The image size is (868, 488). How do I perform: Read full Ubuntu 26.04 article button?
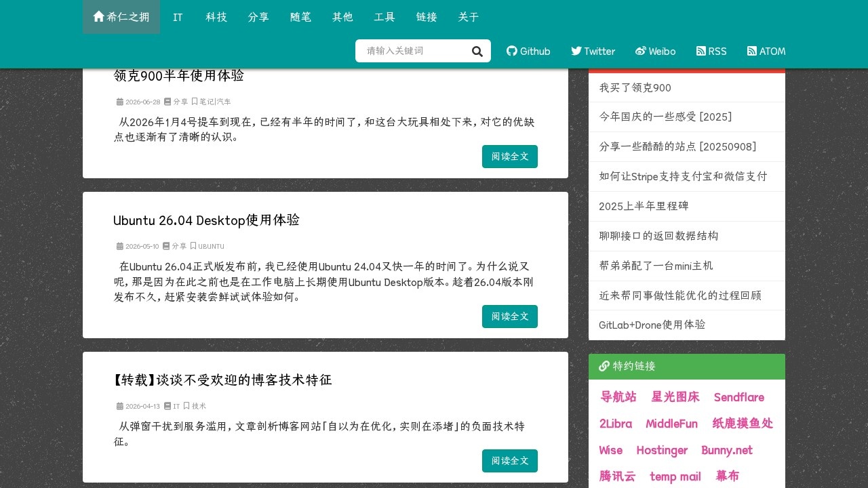[510, 317]
